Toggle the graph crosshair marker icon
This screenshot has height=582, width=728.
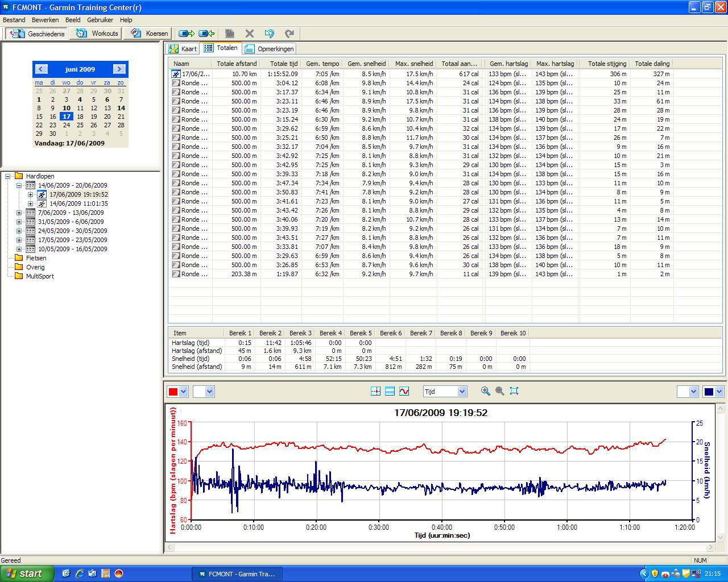click(x=375, y=391)
